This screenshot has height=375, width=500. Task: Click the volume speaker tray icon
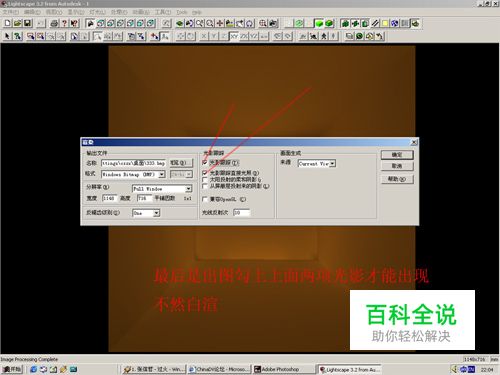[454, 369]
